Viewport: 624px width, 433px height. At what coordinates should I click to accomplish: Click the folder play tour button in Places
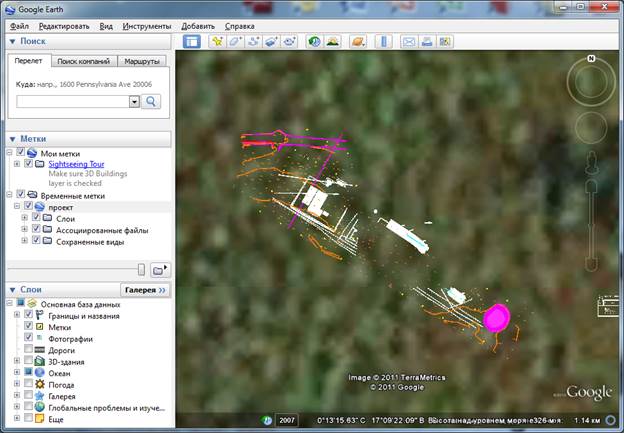click(x=160, y=270)
